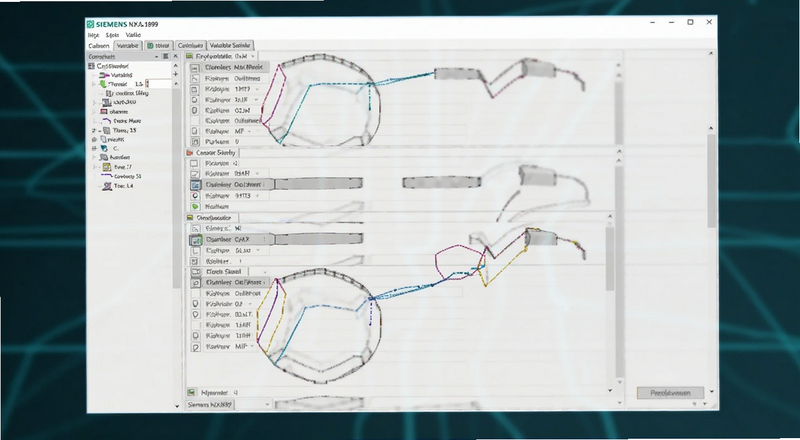
Task: Click the blue cup icon in the tree
Action: (104, 149)
